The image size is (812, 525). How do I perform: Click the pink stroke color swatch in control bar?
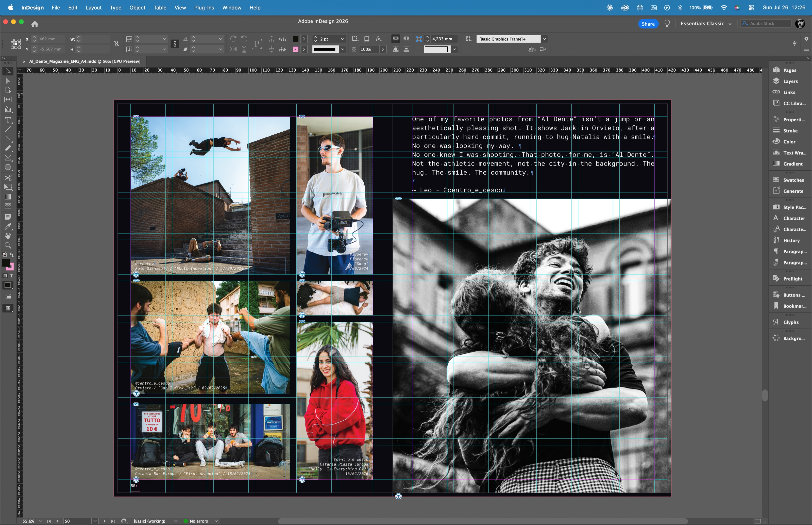point(295,50)
